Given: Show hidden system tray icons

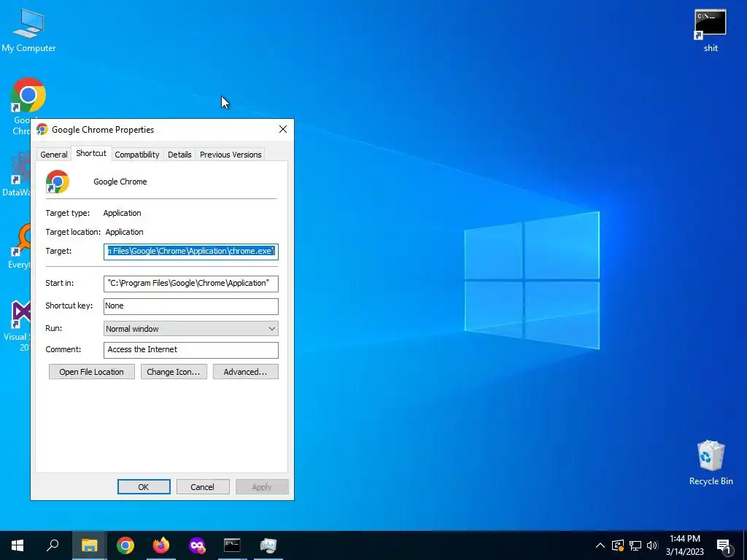Looking at the screenshot, I should pyautogui.click(x=600, y=545).
